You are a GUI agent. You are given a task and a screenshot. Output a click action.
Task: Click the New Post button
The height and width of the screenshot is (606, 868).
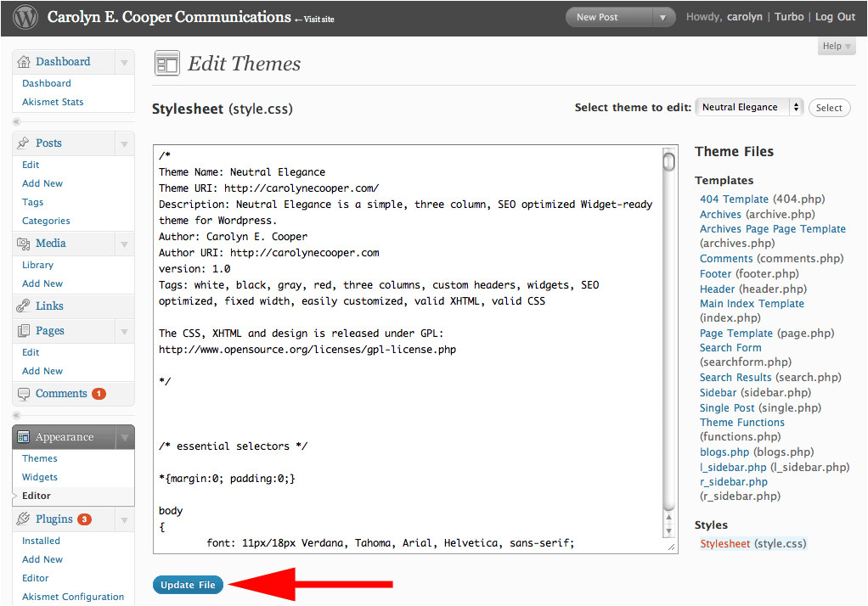597,17
